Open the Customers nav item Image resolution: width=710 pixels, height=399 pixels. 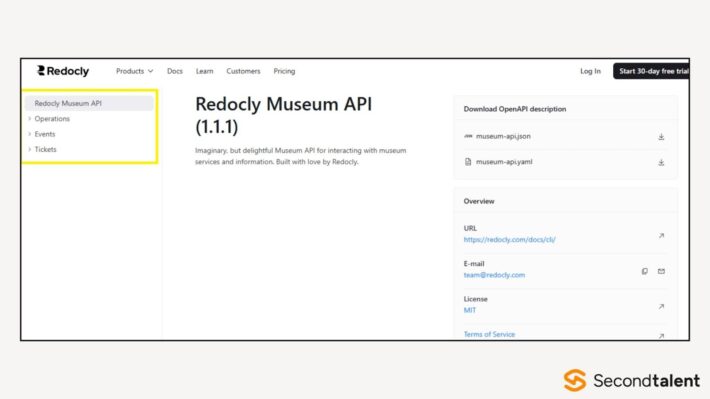(243, 71)
